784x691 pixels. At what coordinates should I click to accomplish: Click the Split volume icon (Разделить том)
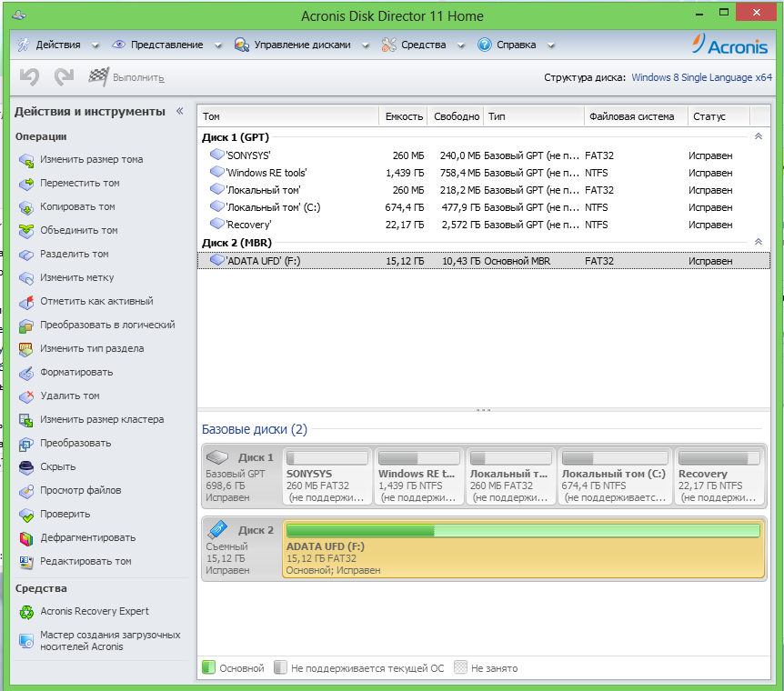[26, 255]
